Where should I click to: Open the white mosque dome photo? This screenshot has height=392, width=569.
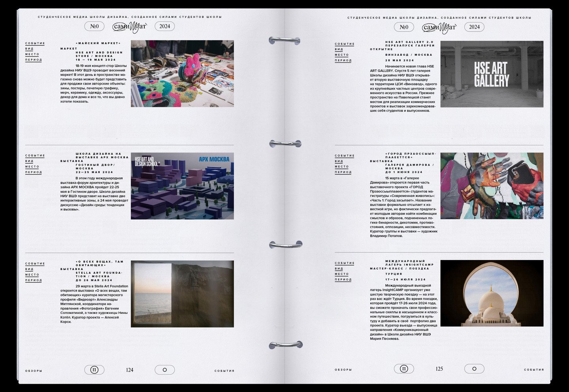tap(492, 293)
